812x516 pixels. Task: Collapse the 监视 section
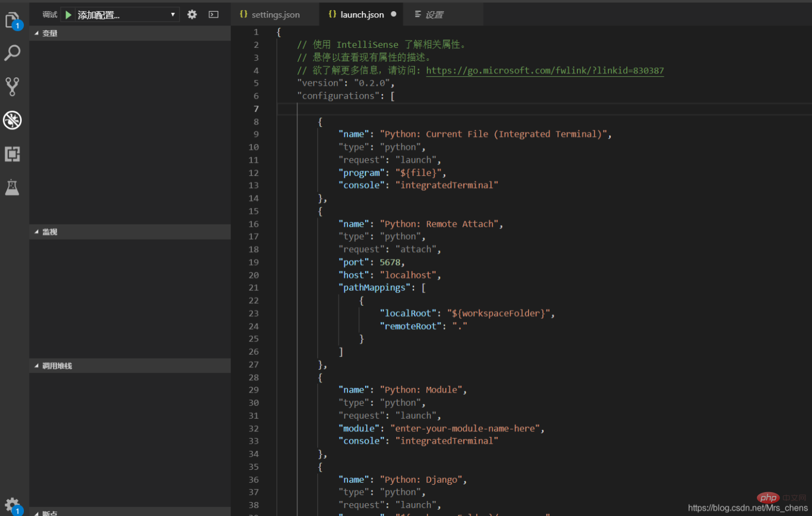click(49, 232)
